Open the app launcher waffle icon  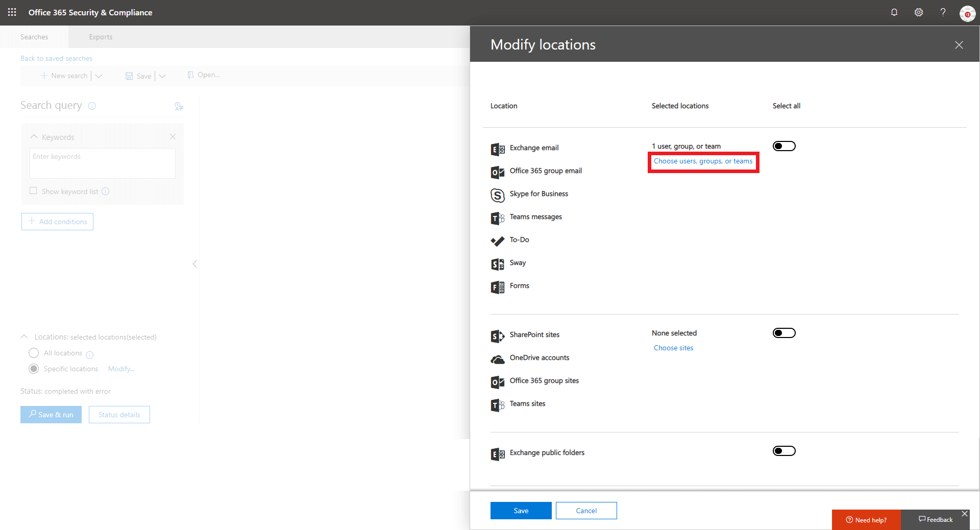click(12, 12)
